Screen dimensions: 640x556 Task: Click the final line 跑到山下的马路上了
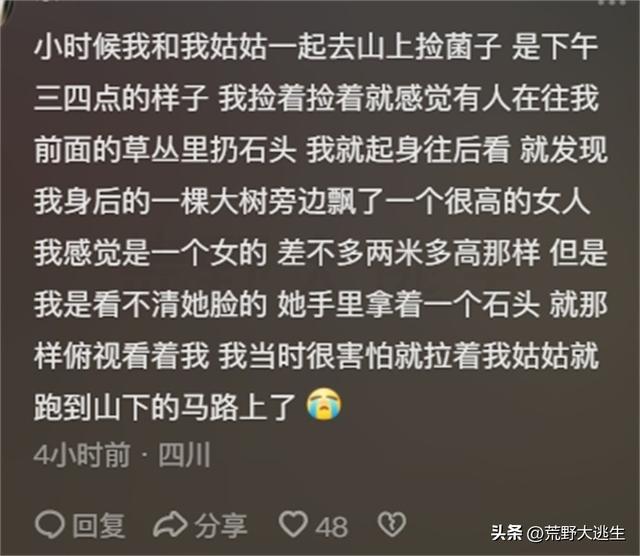164,407
